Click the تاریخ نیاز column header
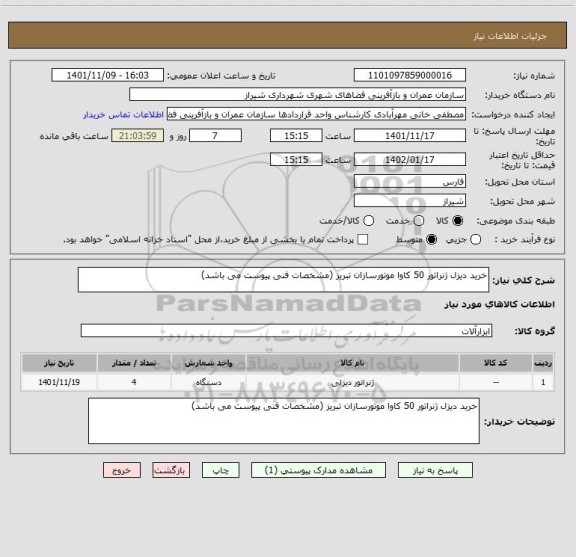Image resolution: width=576 pixels, height=557 pixels. pyautogui.click(x=59, y=363)
